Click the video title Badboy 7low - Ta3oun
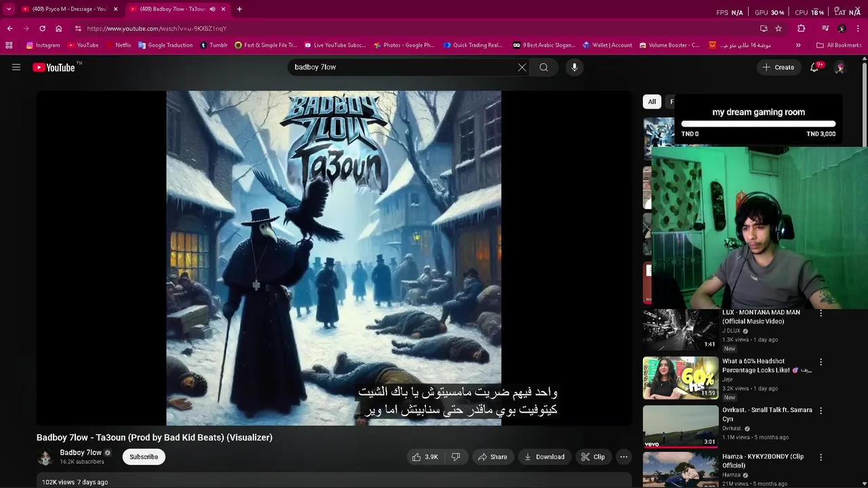The width and height of the screenshot is (868, 488). tap(155, 438)
